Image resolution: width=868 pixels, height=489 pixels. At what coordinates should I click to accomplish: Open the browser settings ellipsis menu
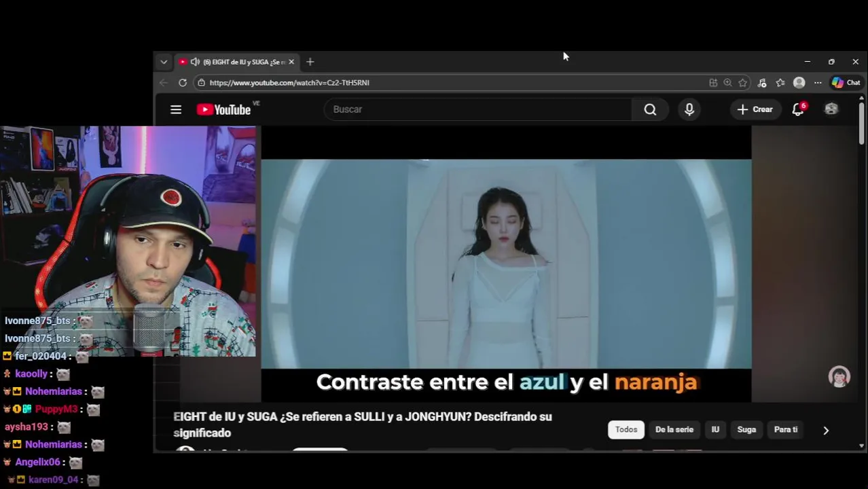pyautogui.click(x=818, y=83)
